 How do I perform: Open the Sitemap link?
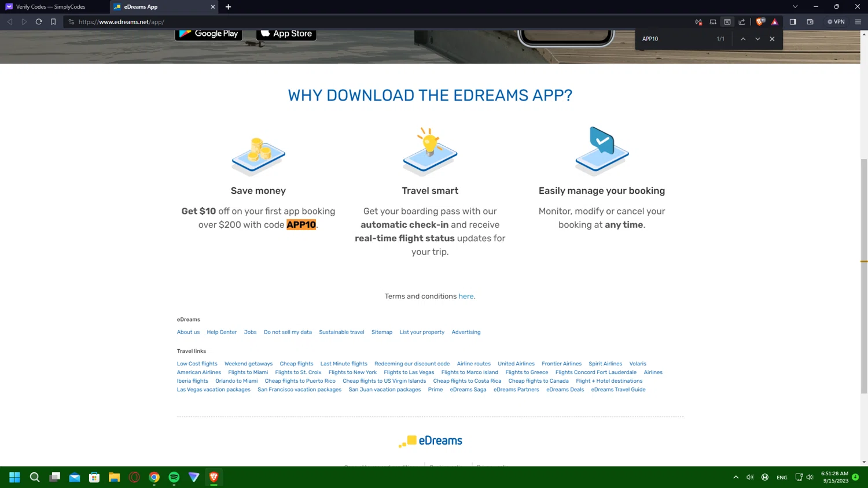pos(382,332)
